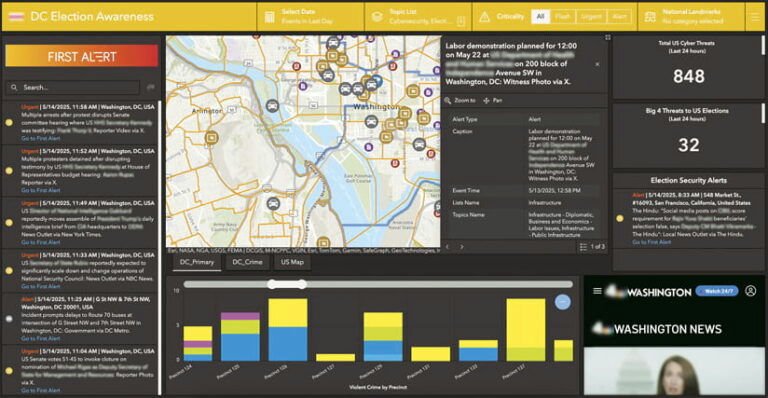The width and height of the screenshot is (768, 398).
Task: Open the Washington news widget hamburger menu
Action: [597, 291]
